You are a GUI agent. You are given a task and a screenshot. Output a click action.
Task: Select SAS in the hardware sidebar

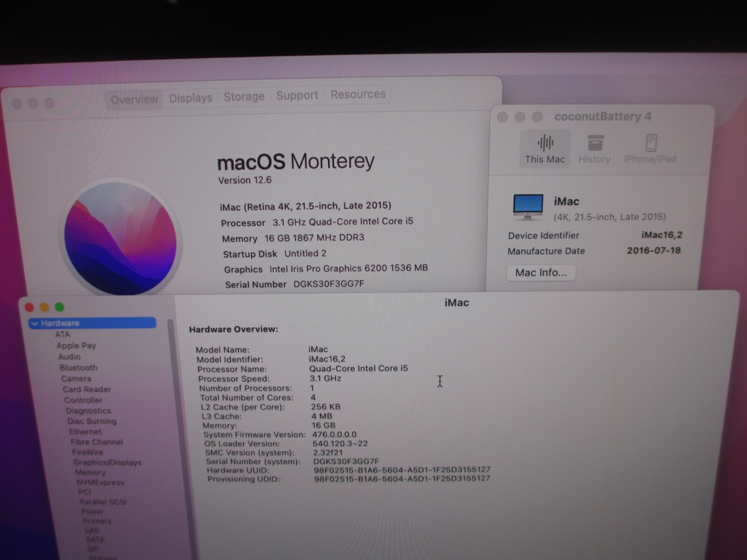click(92, 530)
